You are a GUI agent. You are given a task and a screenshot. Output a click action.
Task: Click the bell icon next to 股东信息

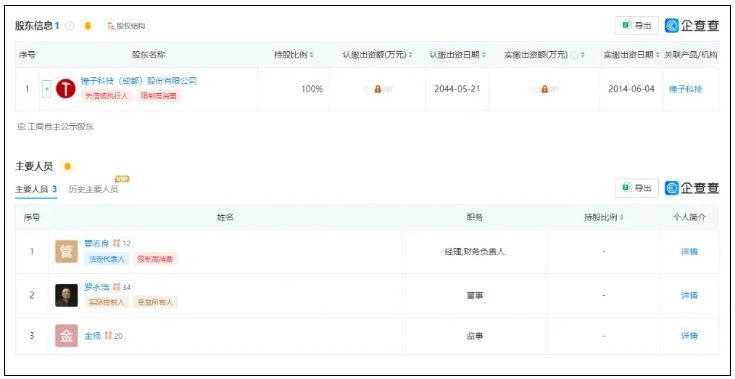click(88, 26)
